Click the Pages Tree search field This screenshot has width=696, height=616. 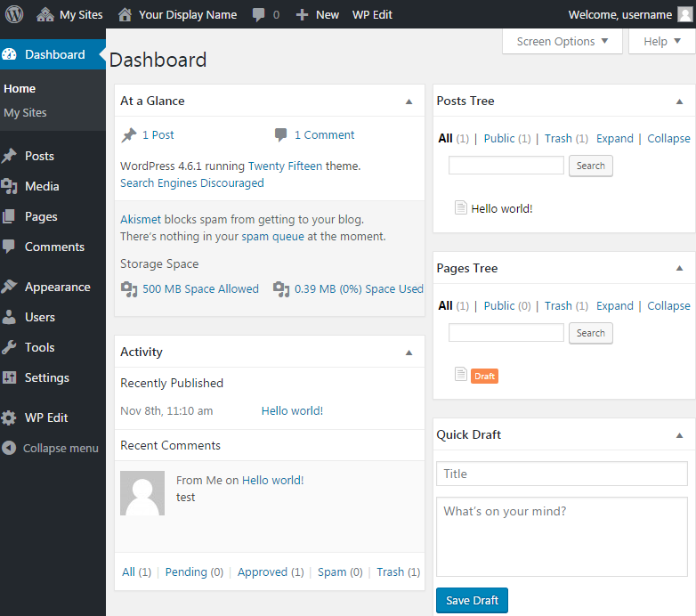(x=506, y=332)
